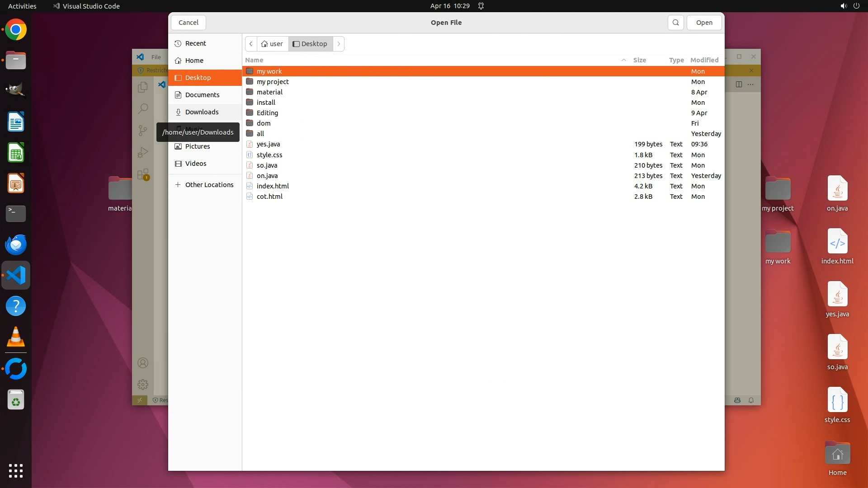Click the Name column sort arrow
868x488 pixels.
click(x=623, y=60)
